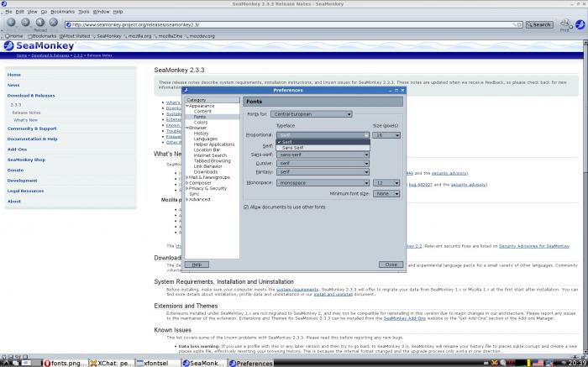Click the flag icon in the system tray
Image resolution: width=588 pixels, height=367 pixels.
point(538,363)
